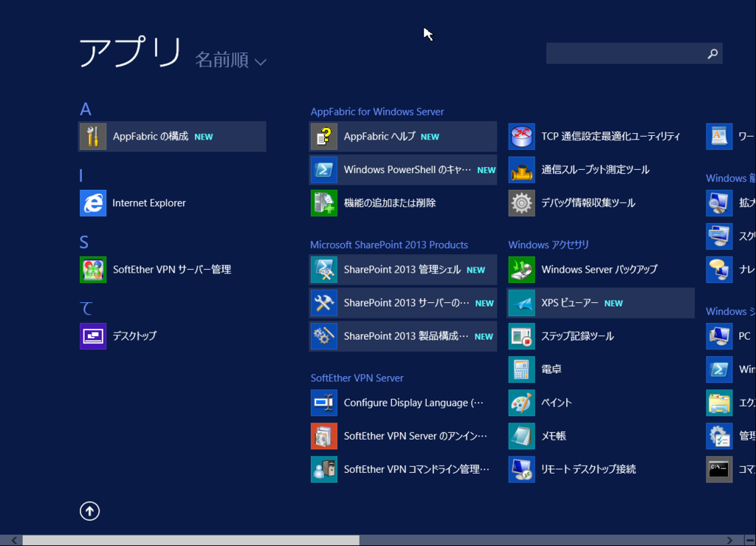The height and width of the screenshot is (546, 756).
Task: Select the letter A group header
Action: pyautogui.click(x=86, y=109)
